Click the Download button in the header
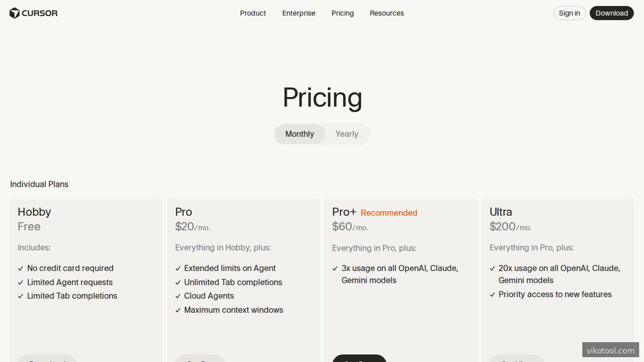 coord(612,13)
